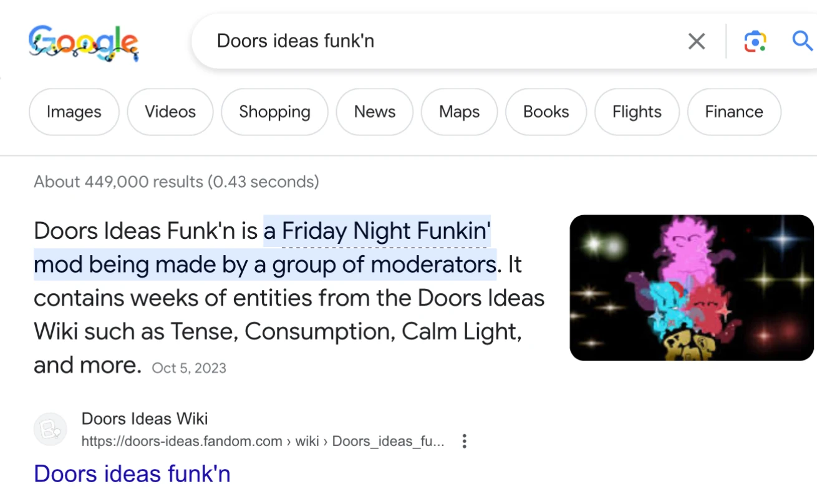Image resolution: width=817 pixels, height=504 pixels.
Task: Open the Videos results tab
Action: (170, 112)
